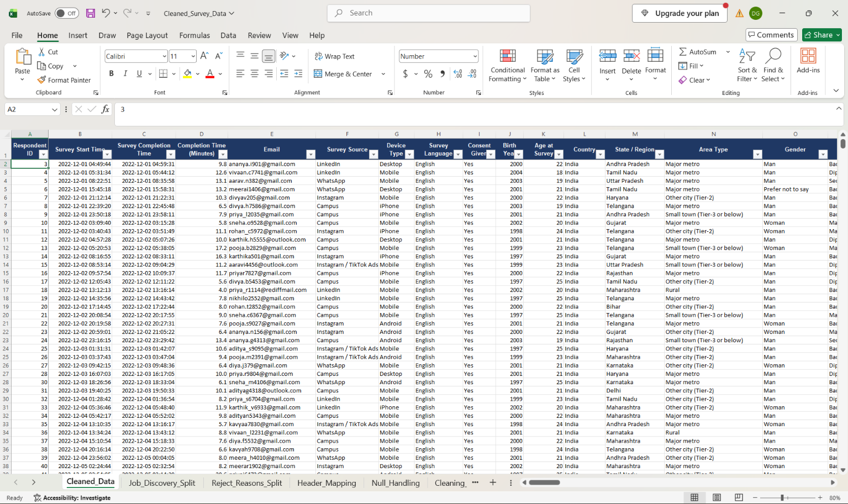Open the Formulas ribbon tab

click(x=194, y=35)
